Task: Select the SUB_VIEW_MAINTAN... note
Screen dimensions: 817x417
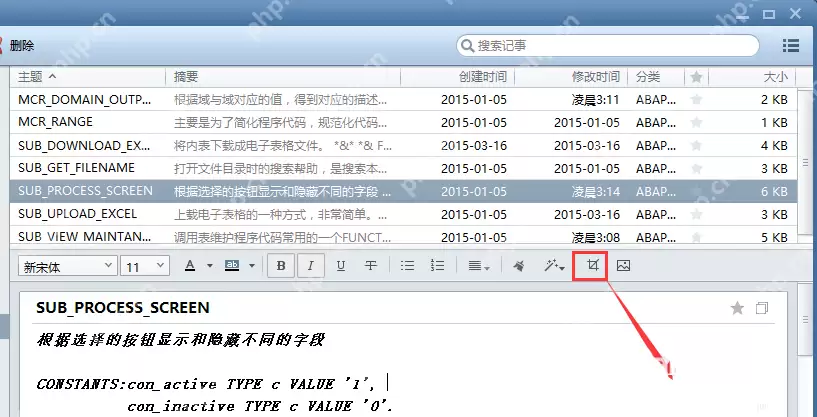Action: click(403, 236)
